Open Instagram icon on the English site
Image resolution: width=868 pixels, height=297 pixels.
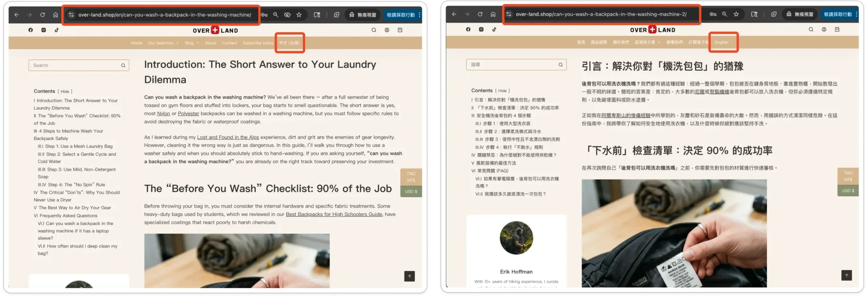(x=44, y=30)
